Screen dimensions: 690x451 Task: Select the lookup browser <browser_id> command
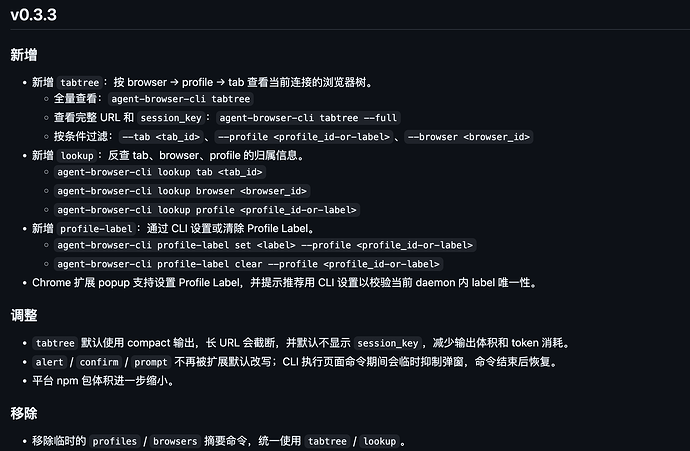(x=182, y=191)
